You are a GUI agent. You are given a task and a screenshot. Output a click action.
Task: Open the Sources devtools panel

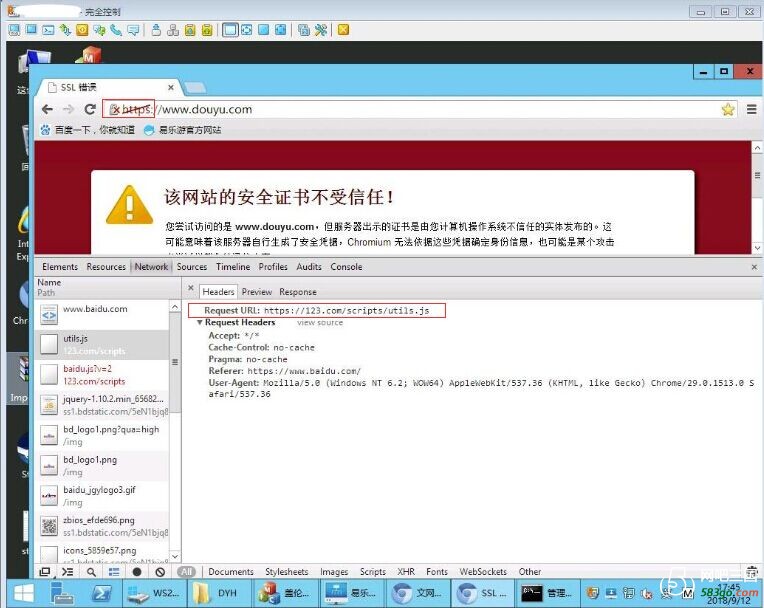(x=191, y=267)
